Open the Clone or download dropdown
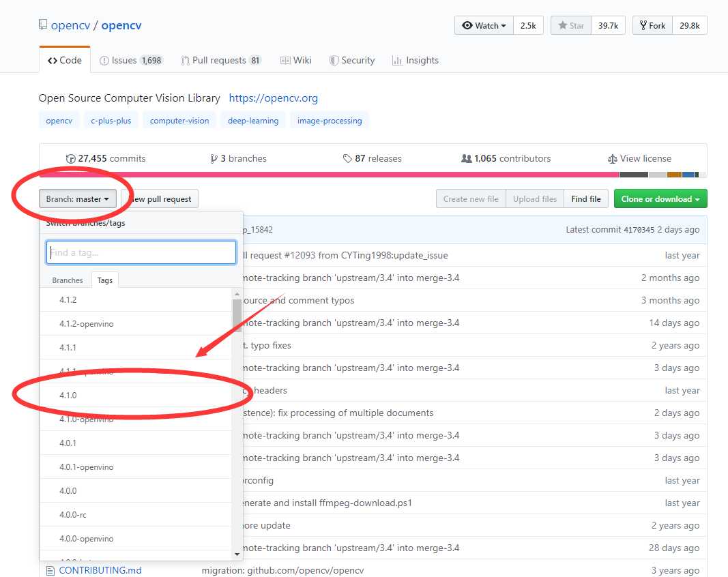The width and height of the screenshot is (728, 577). pyautogui.click(x=660, y=198)
